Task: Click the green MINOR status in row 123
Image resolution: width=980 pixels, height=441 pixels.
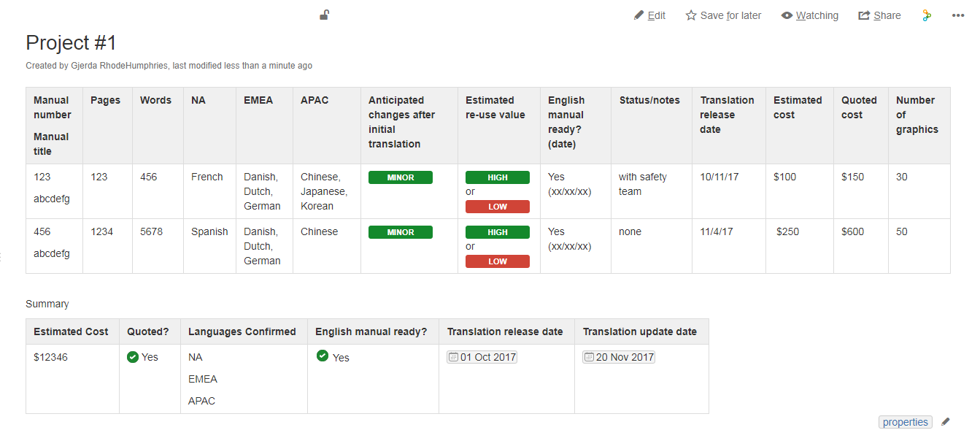Action: coord(401,177)
